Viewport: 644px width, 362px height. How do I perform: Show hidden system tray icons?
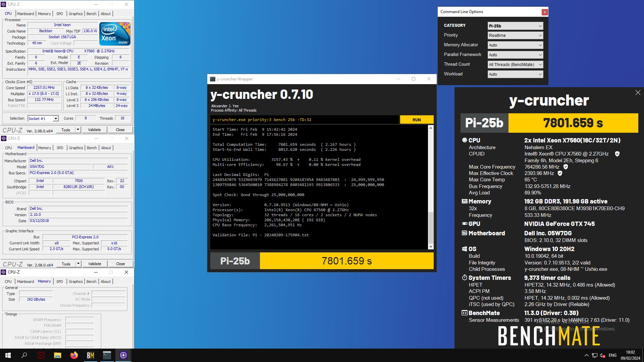[x=586, y=355]
